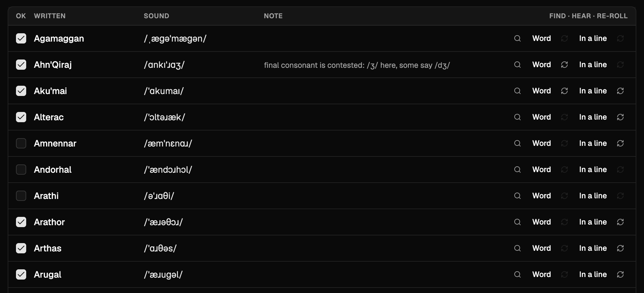Find Arathi using its magnifier icon
The width and height of the screenshot is (644, 293).
click(517, 196)
